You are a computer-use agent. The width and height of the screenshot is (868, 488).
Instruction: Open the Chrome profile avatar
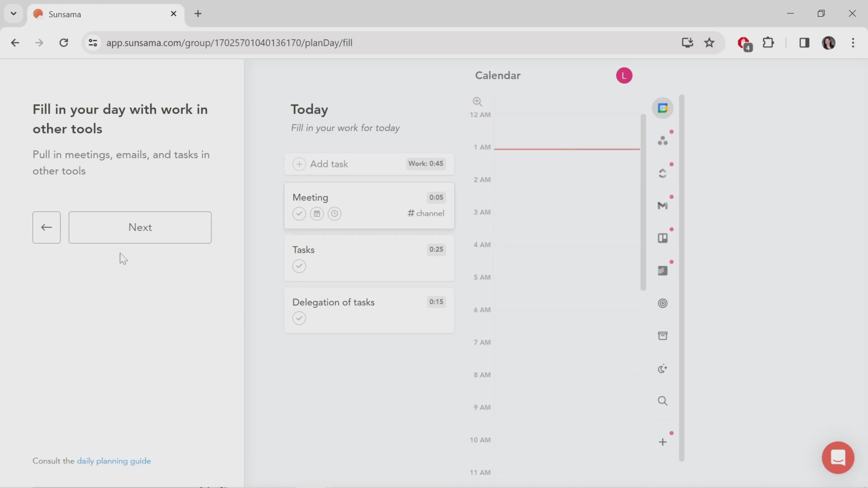pyautogui.click(x=829, y=43)
